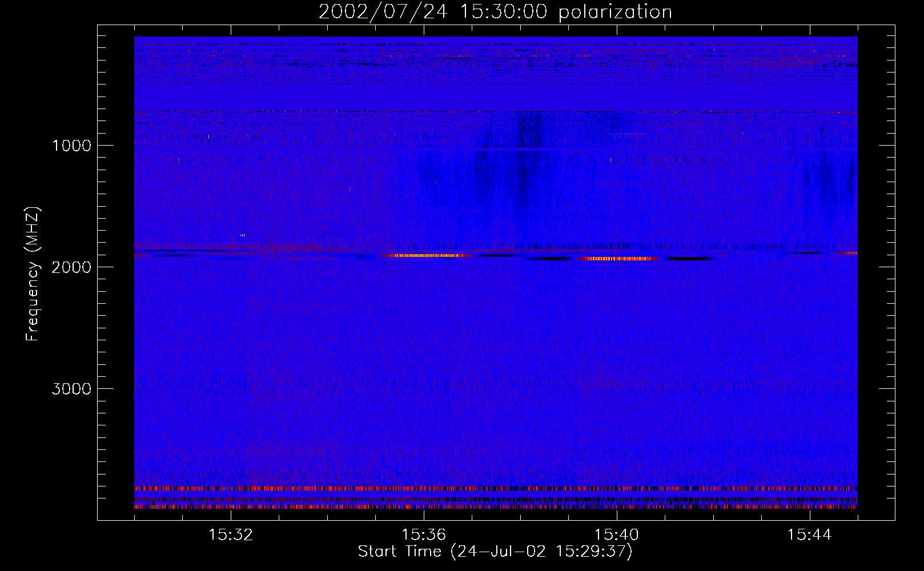Select the 'Frequency (MHZ)' axis label
Screen dimensions: 924x571
click(33, 274)
